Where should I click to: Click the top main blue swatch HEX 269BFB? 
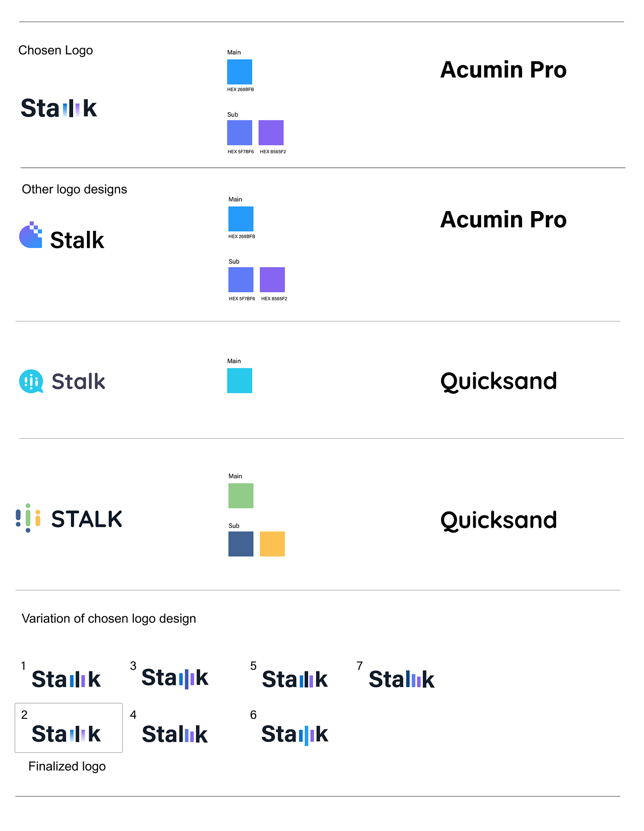240,72
